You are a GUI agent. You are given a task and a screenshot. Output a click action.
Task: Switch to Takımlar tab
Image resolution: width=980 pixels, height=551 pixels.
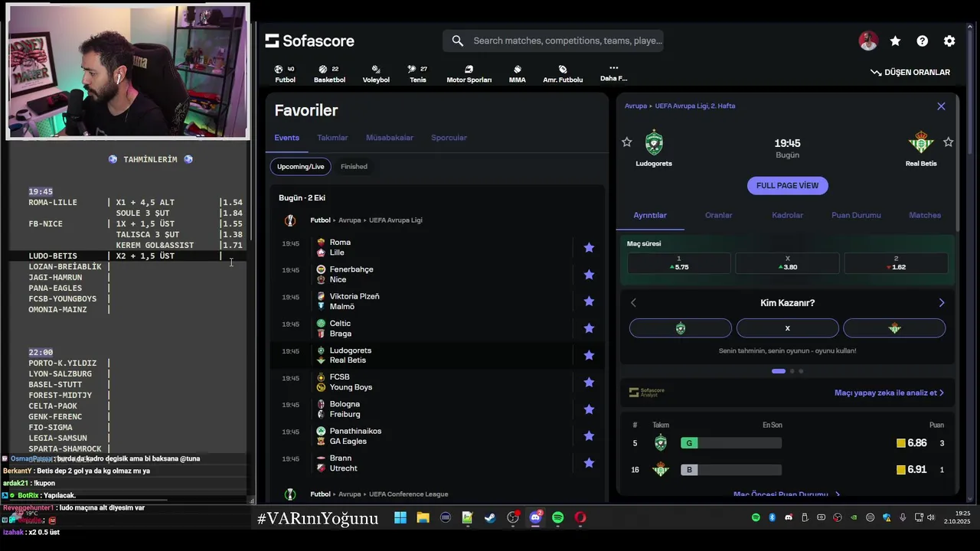332,138
